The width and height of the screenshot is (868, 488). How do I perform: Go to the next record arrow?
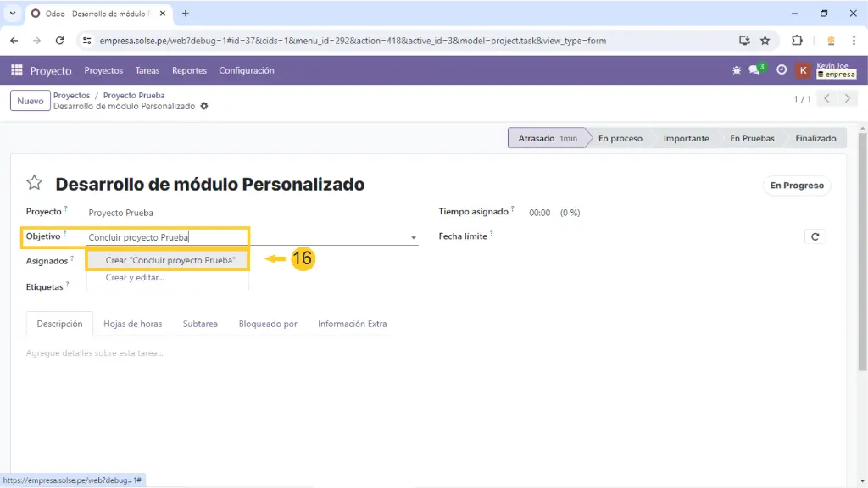(847, 99)
